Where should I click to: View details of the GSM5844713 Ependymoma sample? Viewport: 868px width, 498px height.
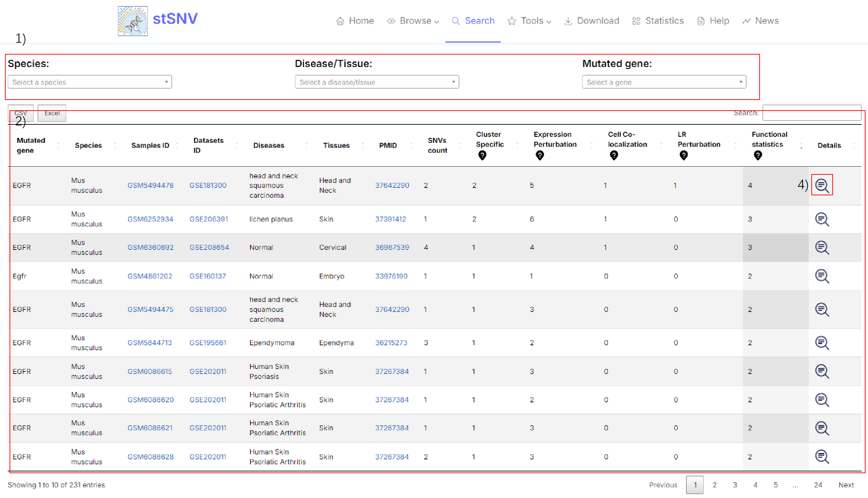pos(822,343)
